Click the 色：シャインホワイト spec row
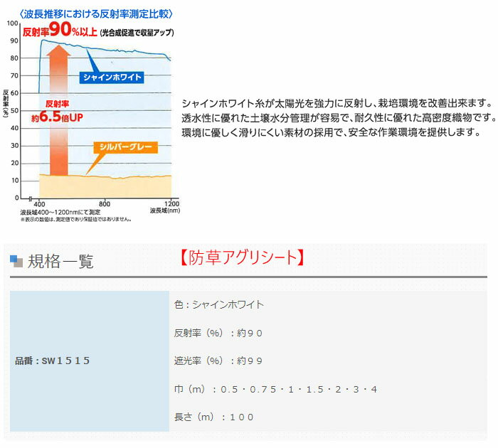Image resolution: width=498 pixels, height=448 pixels. point(219,304)
